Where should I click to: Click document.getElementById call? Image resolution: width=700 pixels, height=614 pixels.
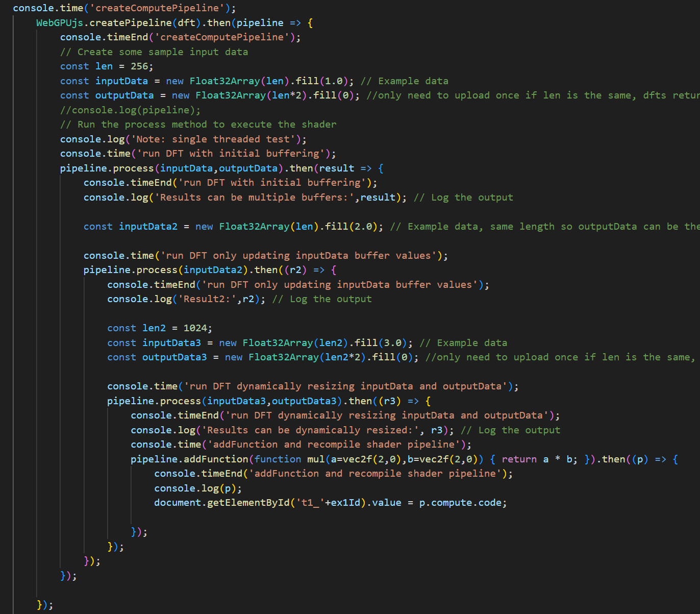pos(260,503)
